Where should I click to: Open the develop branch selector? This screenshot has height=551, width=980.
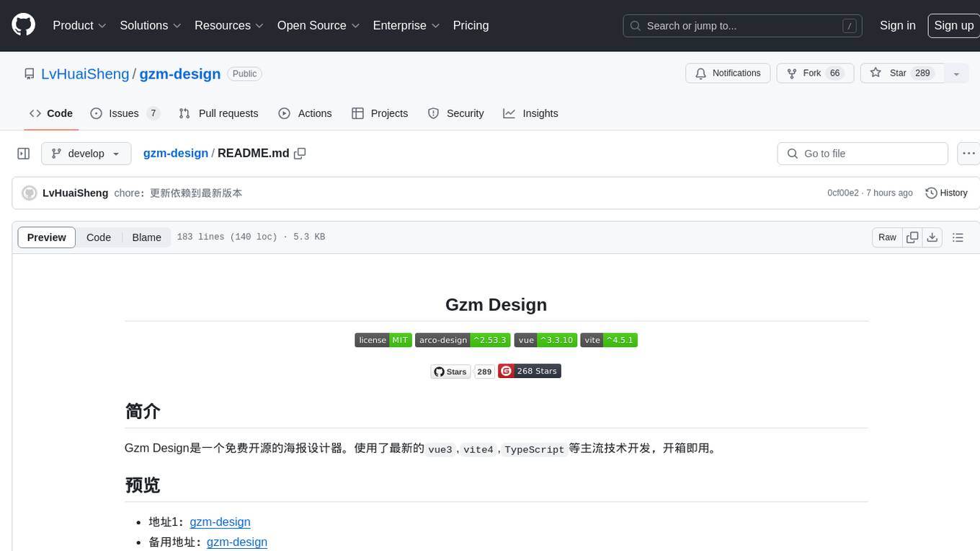pos(86,154)
